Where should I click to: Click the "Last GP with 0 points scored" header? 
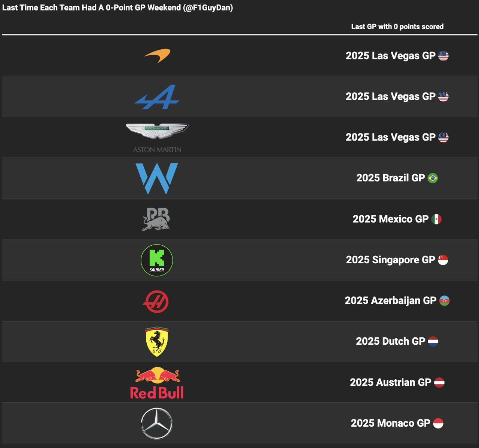(x=397, y=27)
